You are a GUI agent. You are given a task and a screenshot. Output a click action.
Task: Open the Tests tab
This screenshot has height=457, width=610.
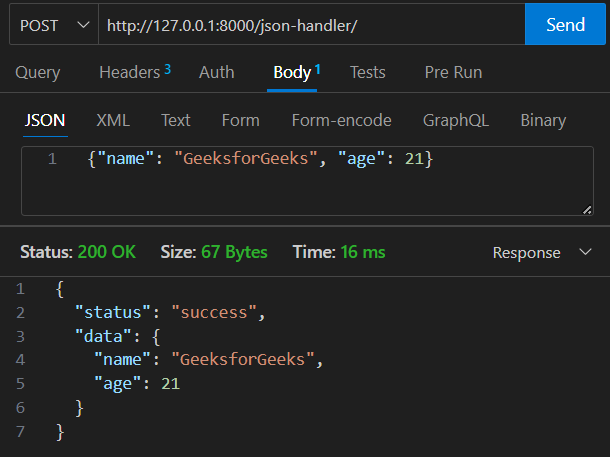pos(367,72)
